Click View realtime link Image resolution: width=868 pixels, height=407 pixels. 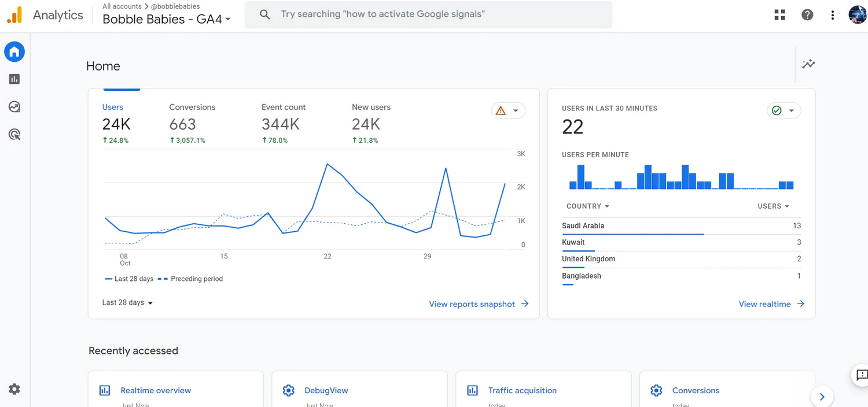tap(772, 304)
